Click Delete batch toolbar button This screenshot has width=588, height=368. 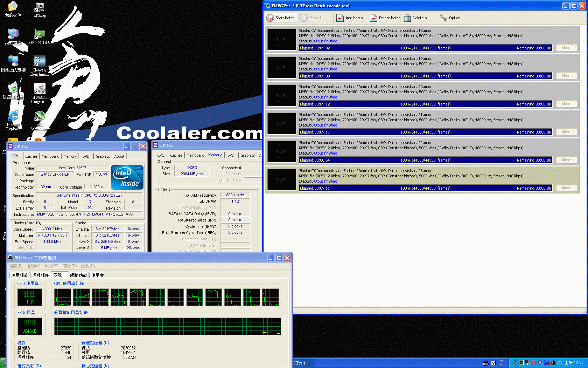pos(385,18)
